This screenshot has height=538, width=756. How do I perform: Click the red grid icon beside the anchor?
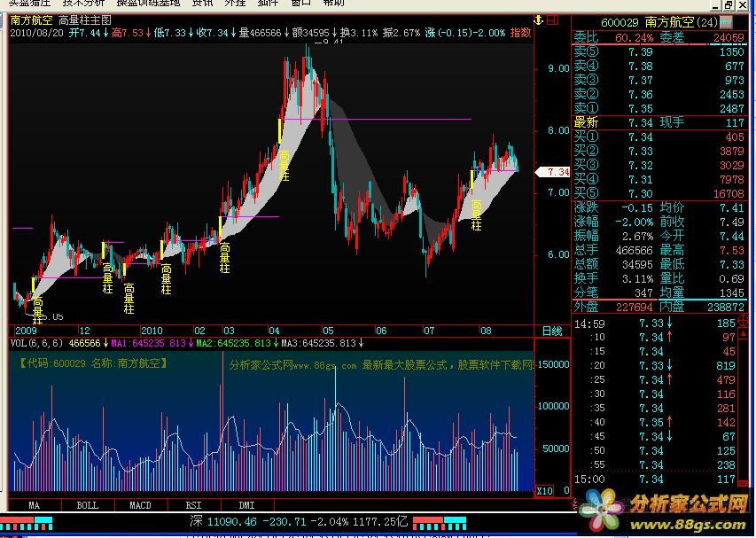pyautogui.click(x=552, y=20)
